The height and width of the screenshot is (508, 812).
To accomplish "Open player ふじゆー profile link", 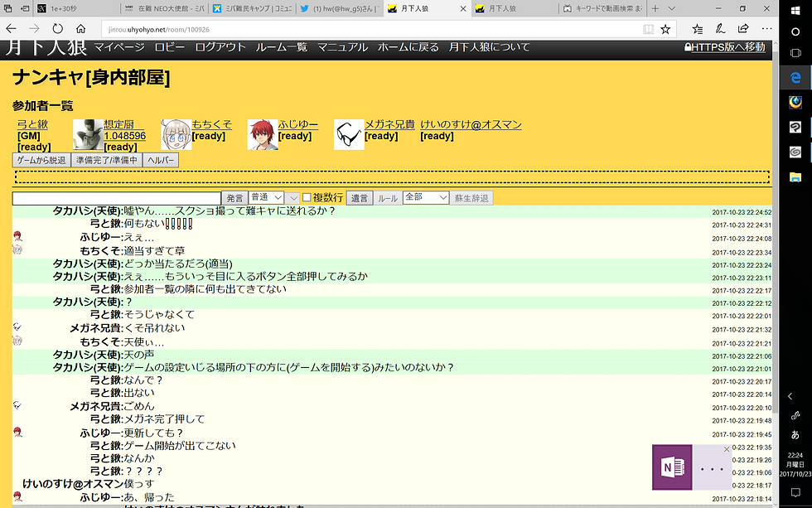I will [298, 124].
